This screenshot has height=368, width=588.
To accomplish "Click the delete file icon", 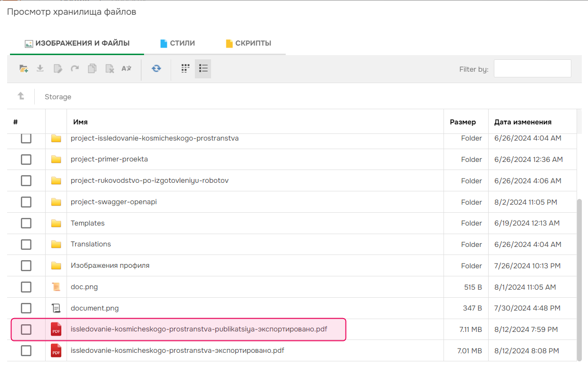I will 109,69.
